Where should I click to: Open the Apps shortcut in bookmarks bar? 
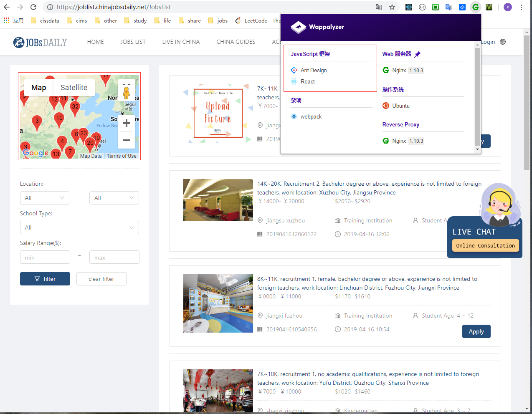[x=13, y=20]
